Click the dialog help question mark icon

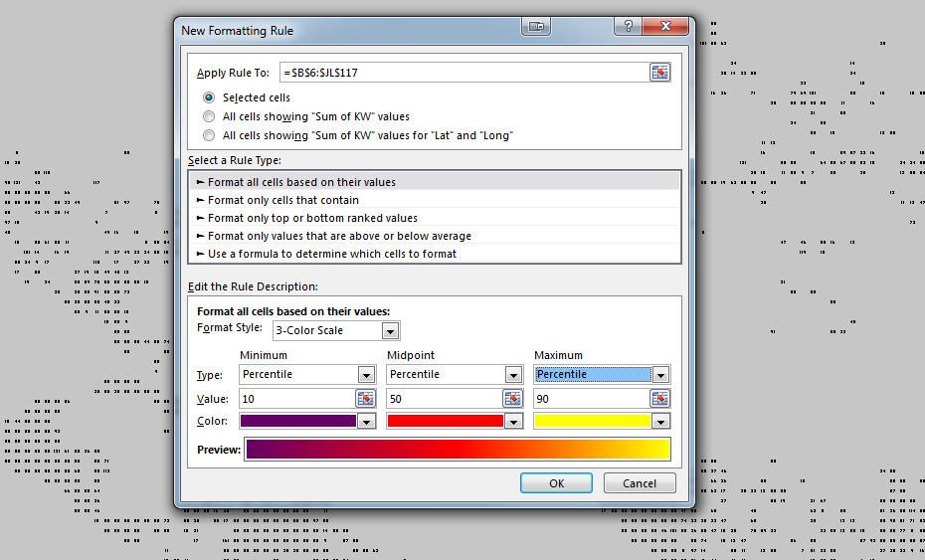(x=629, y=26)
